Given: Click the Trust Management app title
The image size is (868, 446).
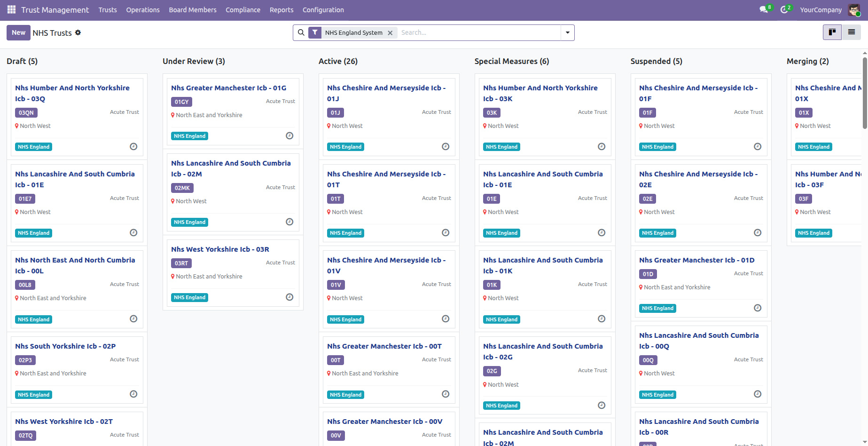Looking at the screenshot, I should coord(55,10).
